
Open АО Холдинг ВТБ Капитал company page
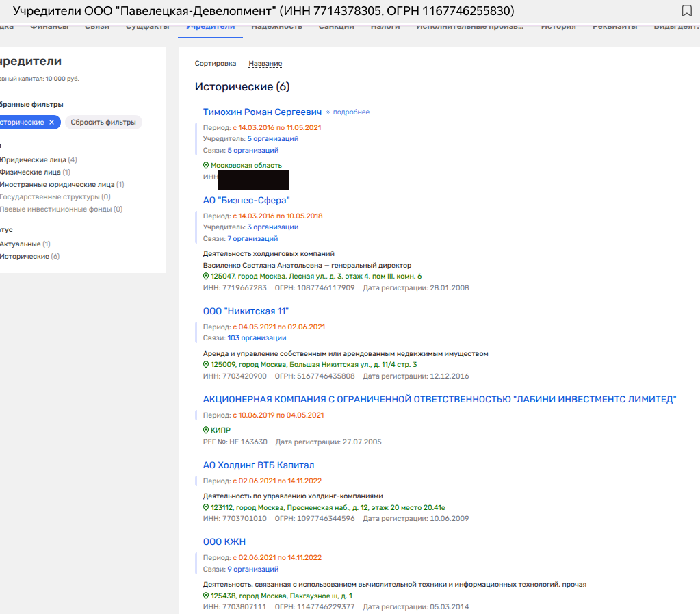(258, 465)
